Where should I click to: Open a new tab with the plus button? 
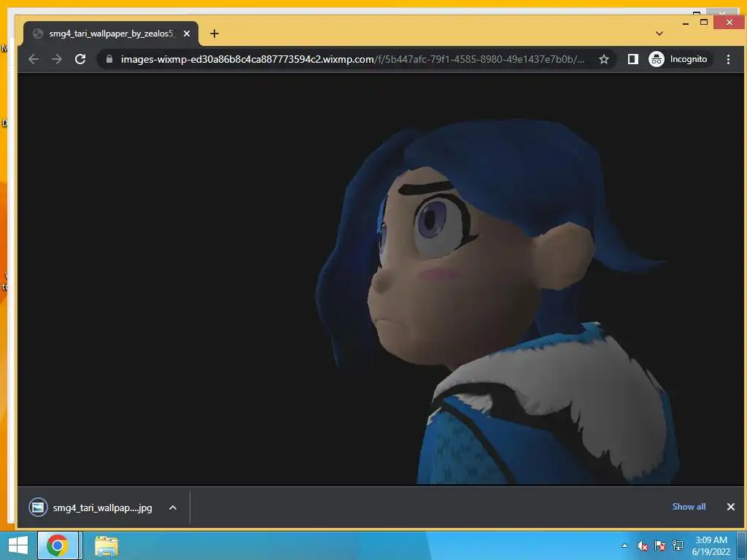pos(214,34)
